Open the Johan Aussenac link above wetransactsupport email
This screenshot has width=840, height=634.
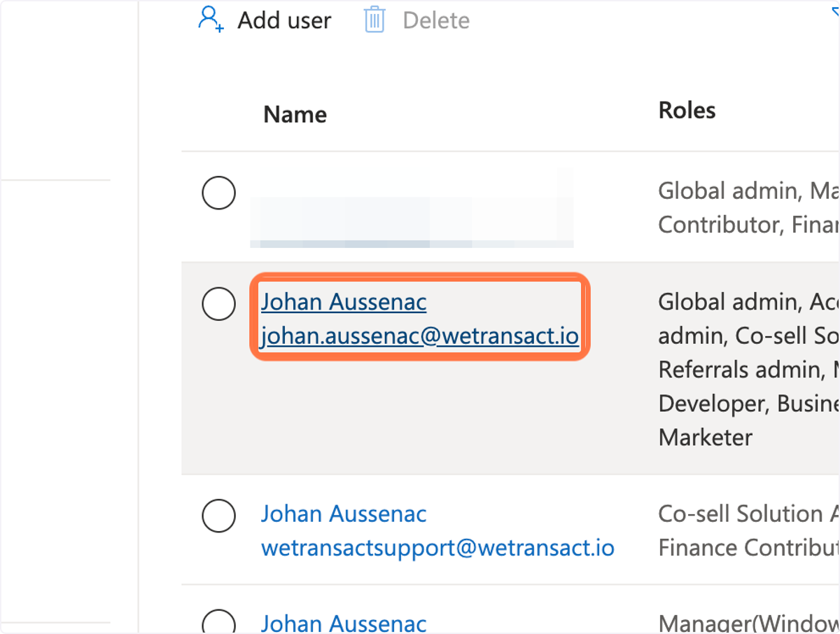click(x=344, y=514)
